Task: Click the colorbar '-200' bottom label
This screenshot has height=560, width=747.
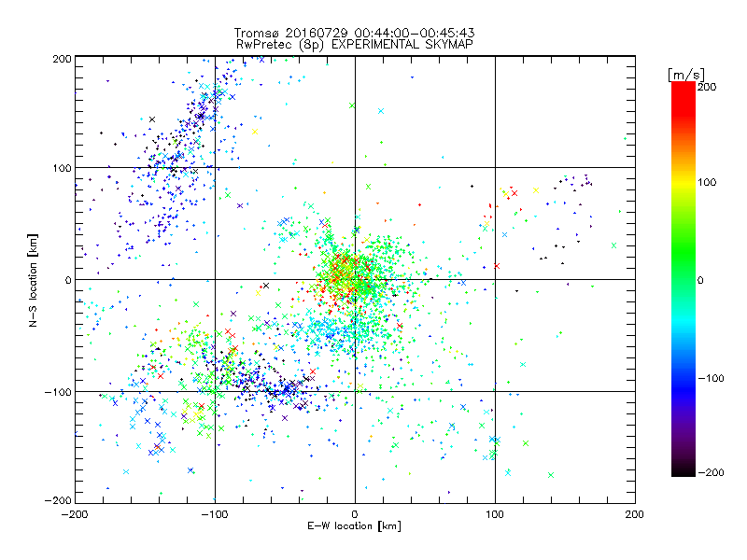Action: (x=711, y=472)
